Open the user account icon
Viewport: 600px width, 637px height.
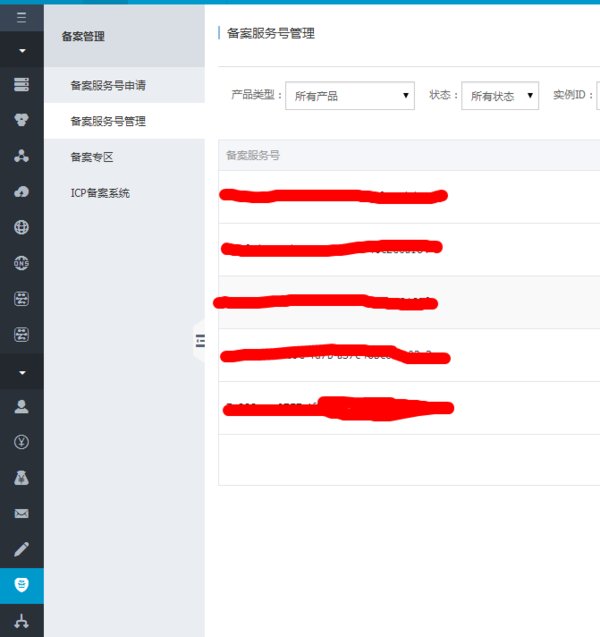pos(22,406)
